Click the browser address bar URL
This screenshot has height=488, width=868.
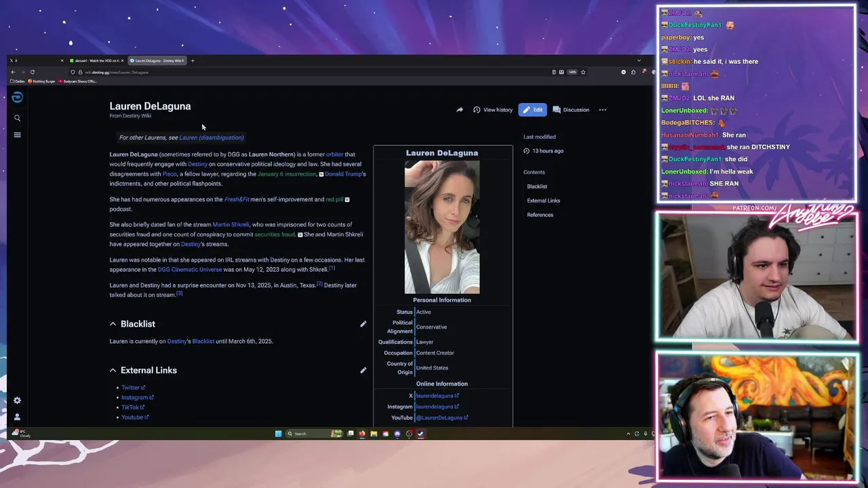pyautogui.click(x=117, y=72)
